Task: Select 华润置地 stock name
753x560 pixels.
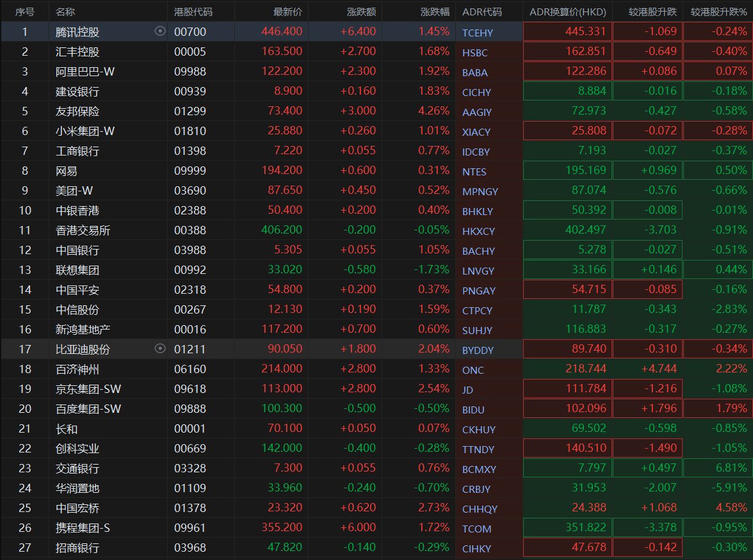Action: pyautogui.click(x=77, y=488)
